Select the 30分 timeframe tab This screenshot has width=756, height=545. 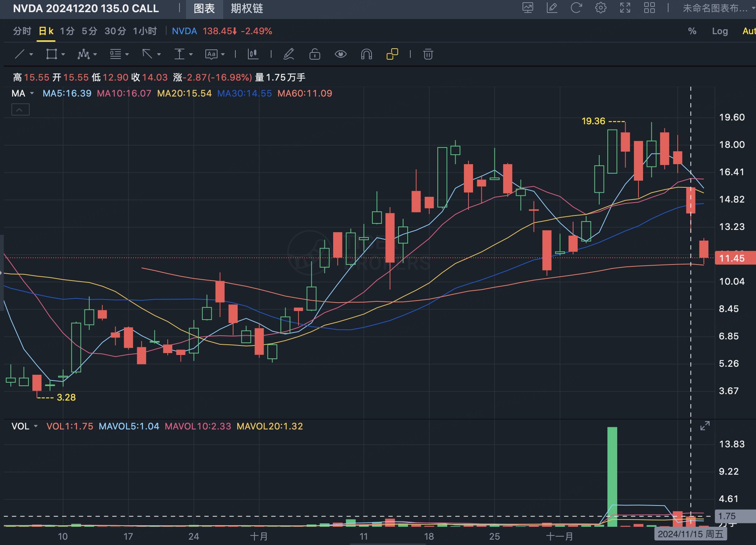point(115,31)
